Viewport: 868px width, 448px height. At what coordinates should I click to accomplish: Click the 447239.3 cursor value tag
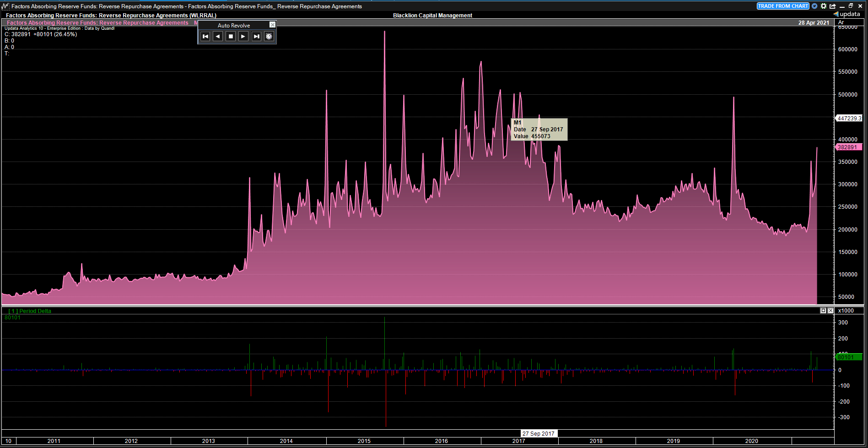click(849, 118)
